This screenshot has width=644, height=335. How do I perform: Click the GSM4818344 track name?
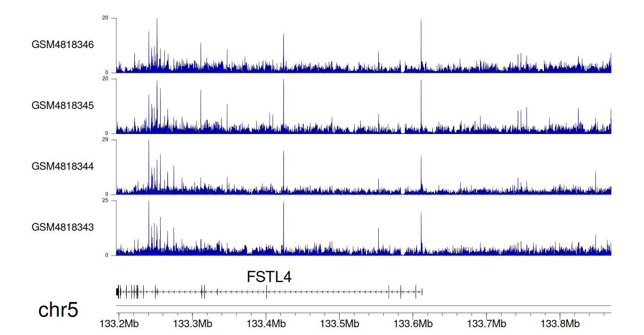(x=63, y=166)
